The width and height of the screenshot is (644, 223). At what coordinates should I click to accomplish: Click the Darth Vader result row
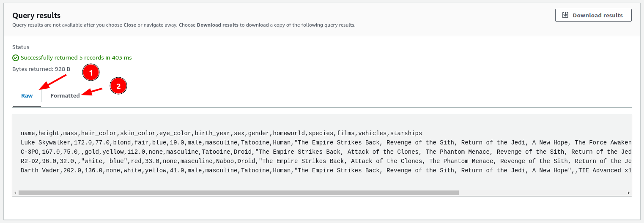coord(326,170)
